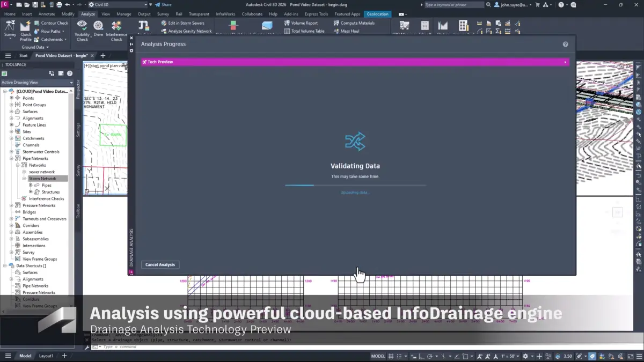Close the Pond Video Dataset drawing tab
644x362 pixels.
click(92, 56)
